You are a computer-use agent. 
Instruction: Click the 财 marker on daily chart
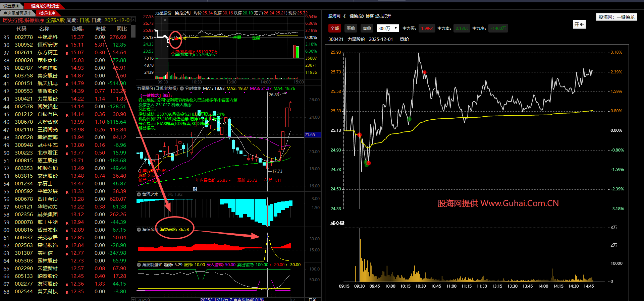tap(195, 189)
